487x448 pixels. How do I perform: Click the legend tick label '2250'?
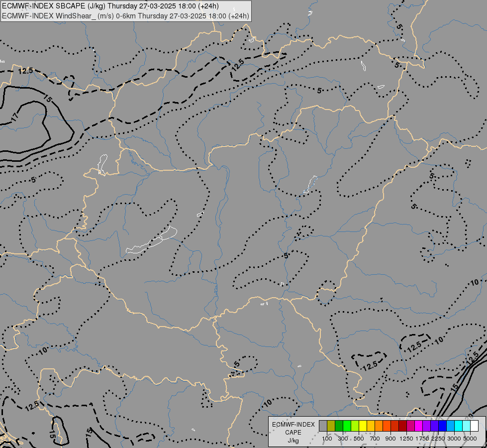(438, 439)
